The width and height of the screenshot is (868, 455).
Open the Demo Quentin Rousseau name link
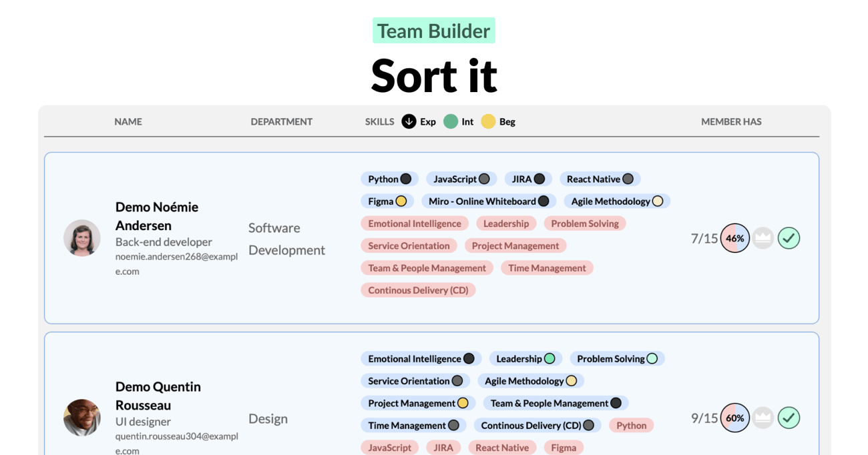coord(158,396)
